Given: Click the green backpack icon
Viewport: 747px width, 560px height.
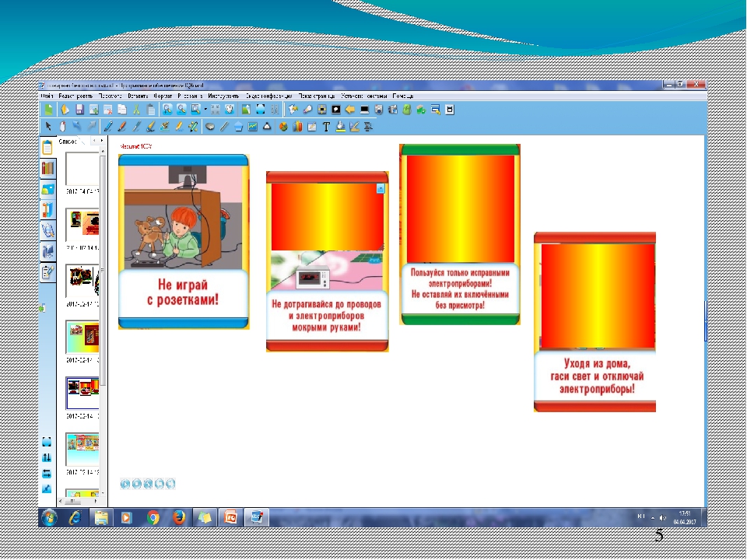Looking at the screenshot, I should point(407,110).
